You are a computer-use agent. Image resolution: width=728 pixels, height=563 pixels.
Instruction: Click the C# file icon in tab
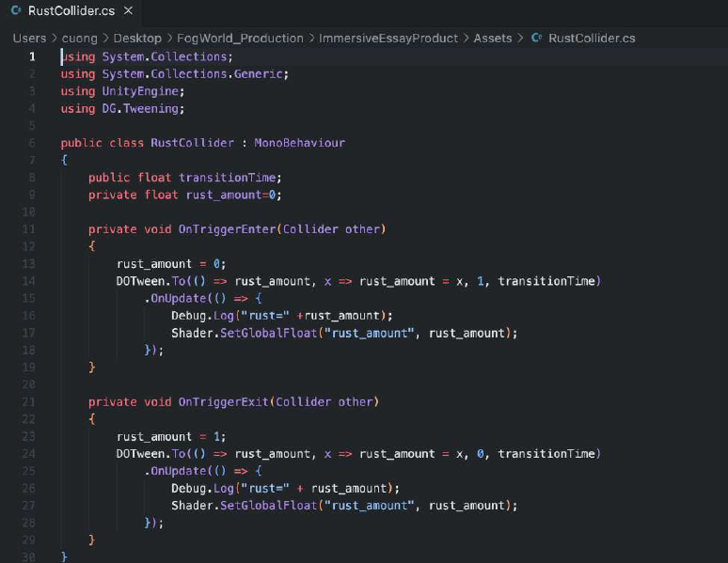click(16, 10)
